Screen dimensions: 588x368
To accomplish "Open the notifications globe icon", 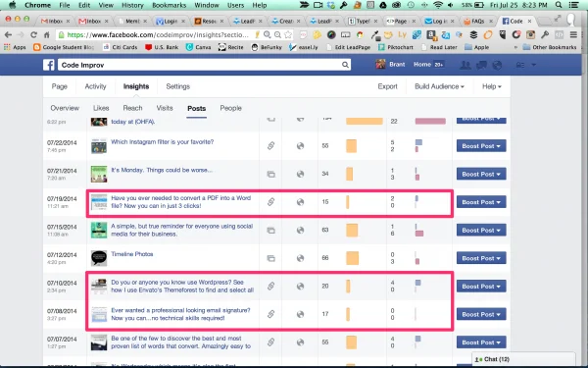I will coord(497,65).
